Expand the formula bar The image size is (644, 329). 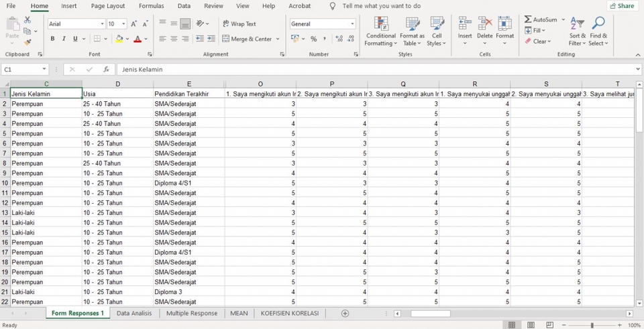pos(638,69)
